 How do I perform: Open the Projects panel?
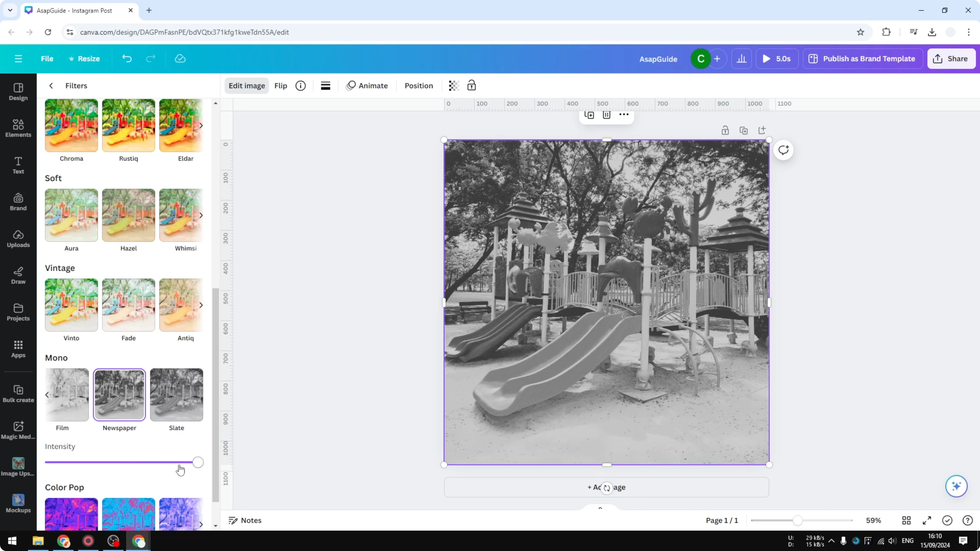pos(18,312)
